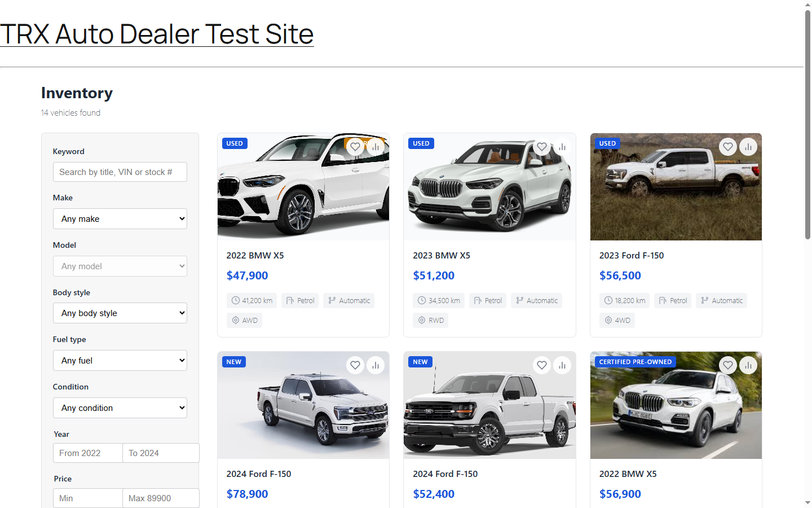The width and height of the screenshot is (812, 508).
Task: Open the 2022 BMW X5 $47,900 title
Action: click(255, 256)
